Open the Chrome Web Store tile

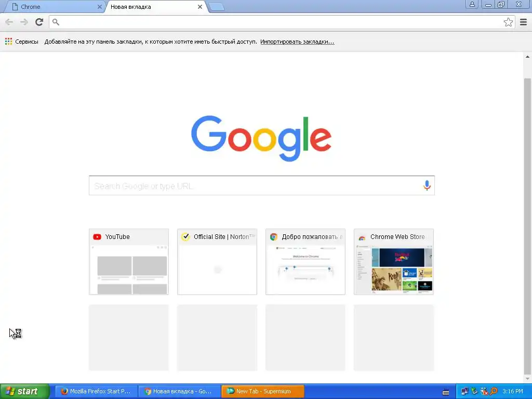click(394, 262)
